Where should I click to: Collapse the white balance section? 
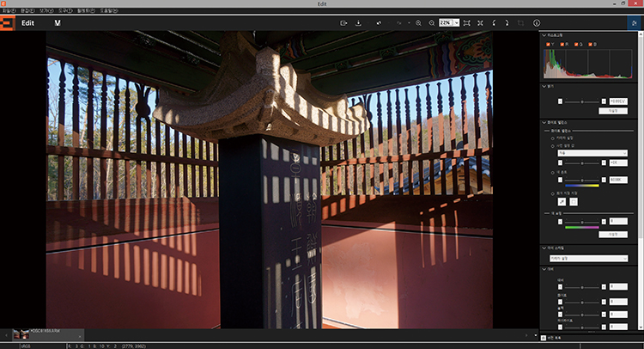click(x=544, y=123)
